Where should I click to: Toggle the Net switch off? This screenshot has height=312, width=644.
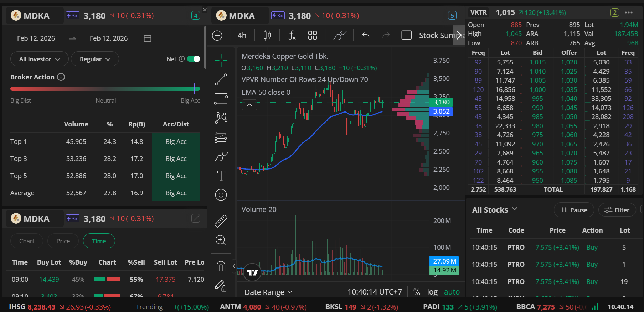click(x=194, y=59)
